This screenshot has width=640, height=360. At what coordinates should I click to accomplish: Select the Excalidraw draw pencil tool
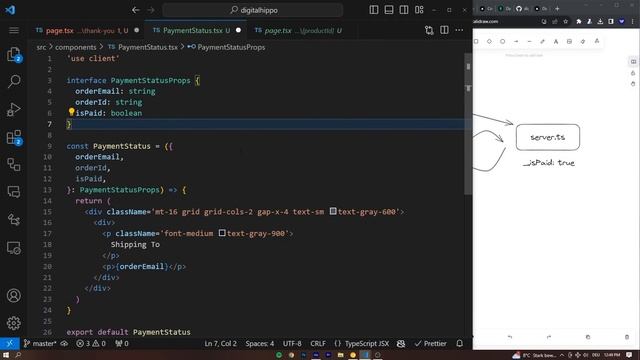point(542,41)
